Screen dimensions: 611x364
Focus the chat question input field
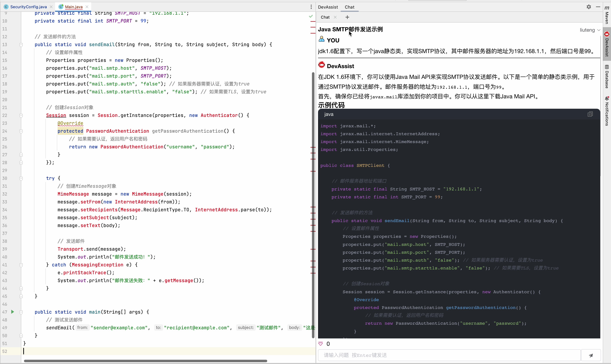click(x=449, y=355)
